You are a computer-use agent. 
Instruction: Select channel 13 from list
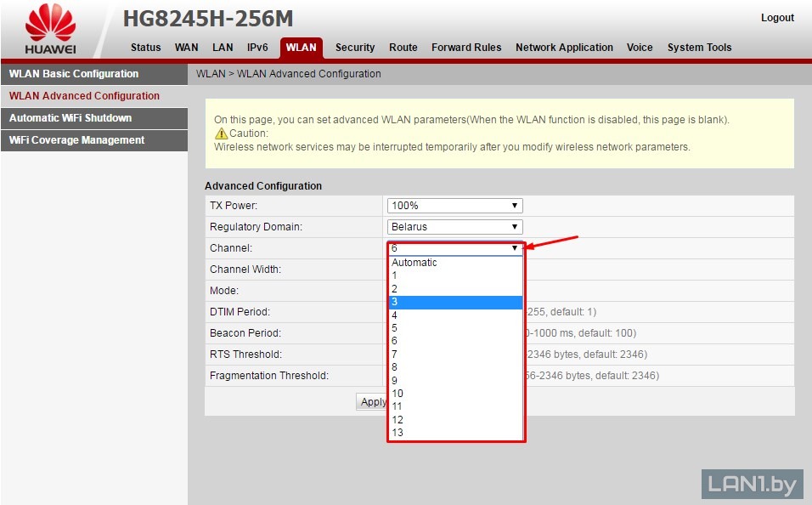pos(456,433)
